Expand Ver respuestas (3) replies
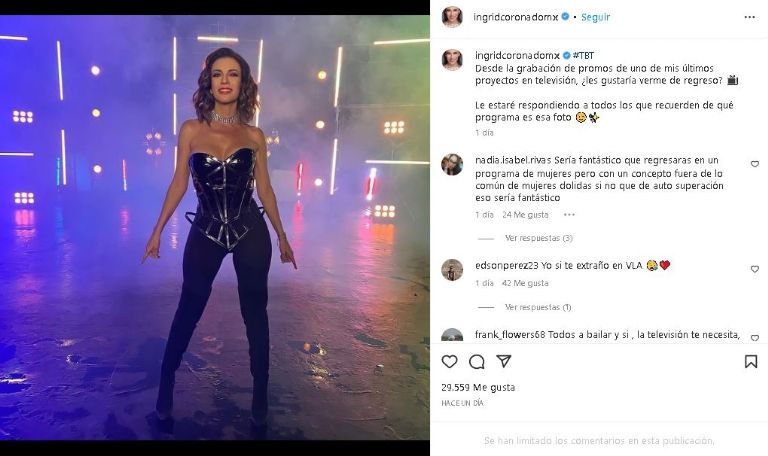Viewport: 768px width, 456px height. 538,238
